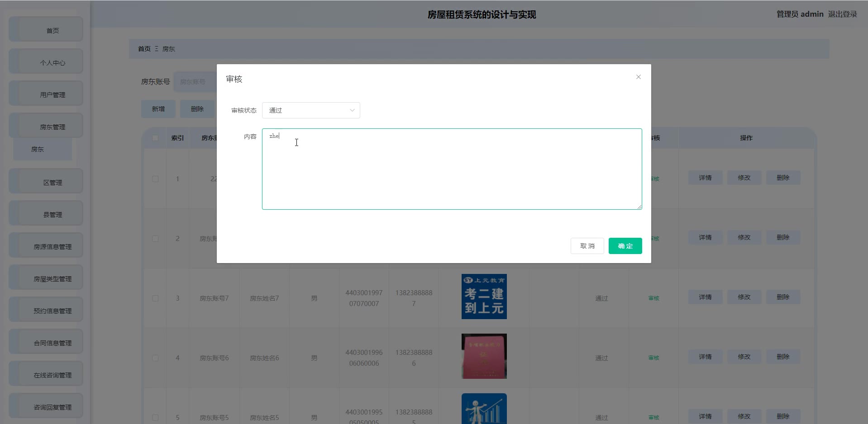
Task: Open the blue chart image in row 5
Action: [x=484, y=409]
